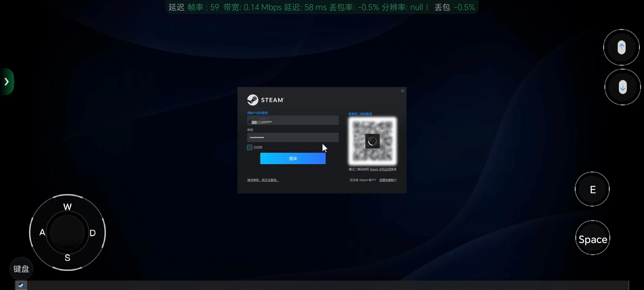644x290 pixels.
Task: Expand the green side panel arrow
Action: point(7,82)
